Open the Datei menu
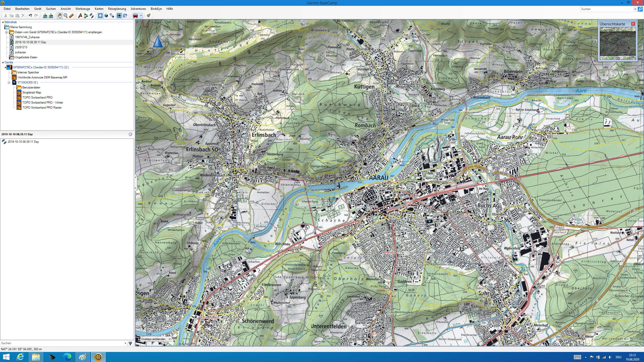This screenshot has width=644, height=362. point(7,9)
